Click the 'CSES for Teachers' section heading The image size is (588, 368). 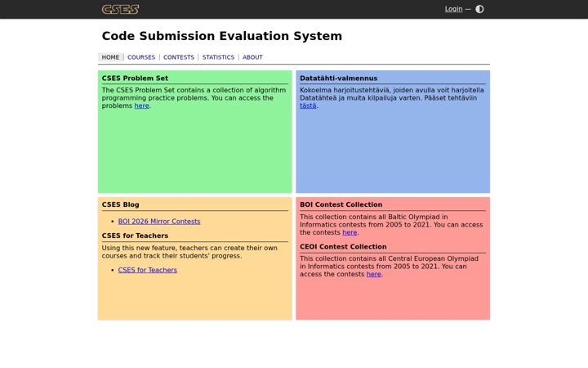[x=135, y=236]
